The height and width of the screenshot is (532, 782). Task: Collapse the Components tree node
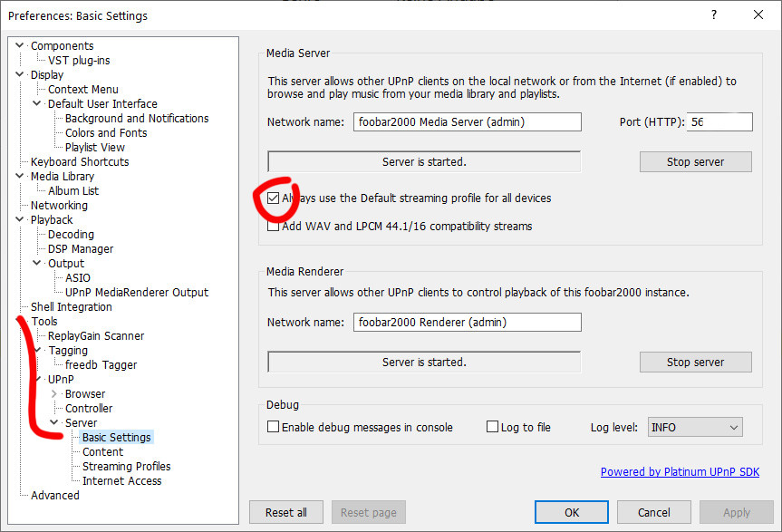[20, 46]
